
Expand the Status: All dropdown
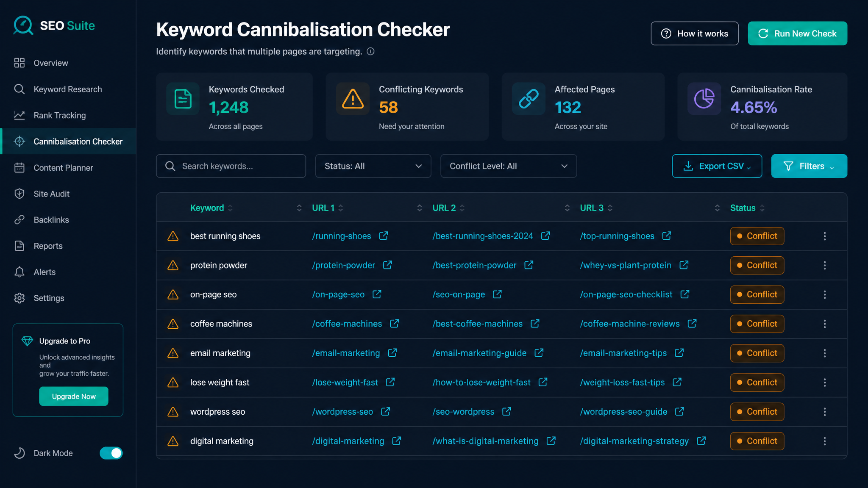[x=373, y=166]
